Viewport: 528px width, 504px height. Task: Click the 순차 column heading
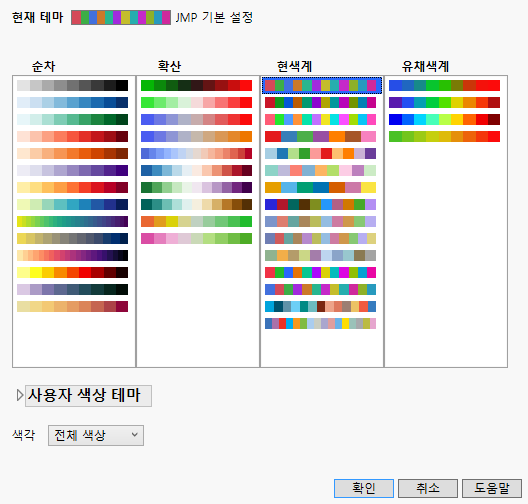click(x=43, y=66)
